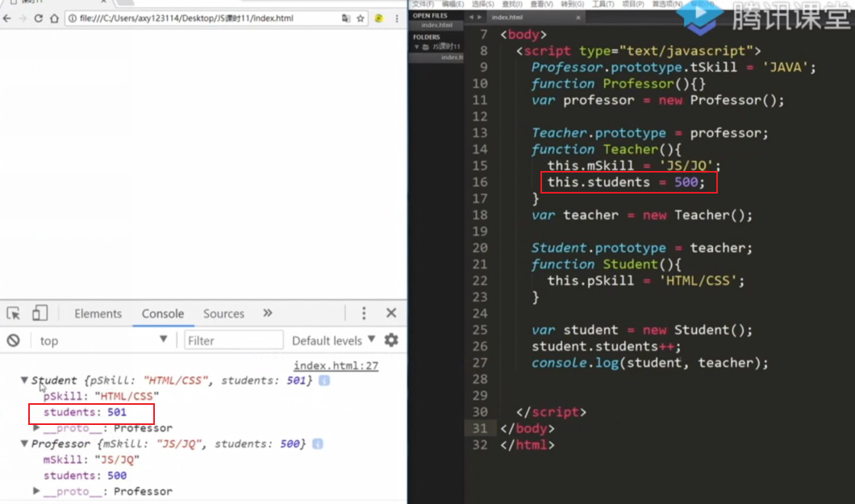
Task: Open the Chrome three-dot menu
Action: coord(397,18)
